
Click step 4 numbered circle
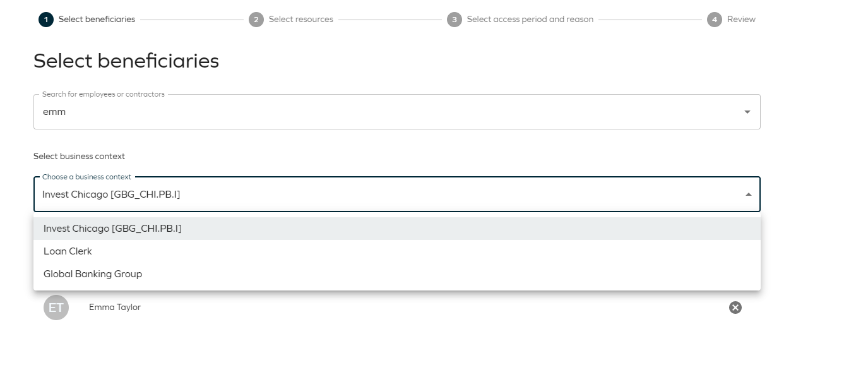point(715,20)
